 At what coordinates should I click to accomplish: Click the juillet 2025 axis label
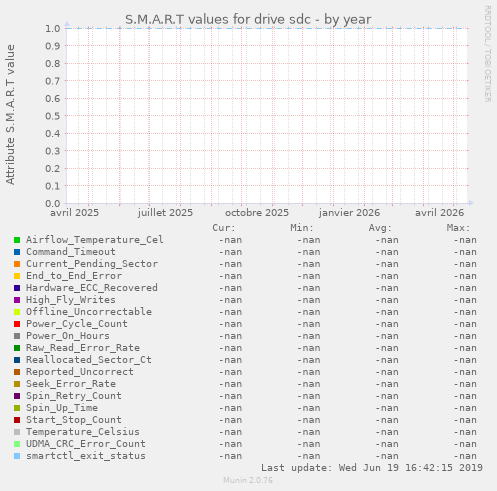[165, 213]
